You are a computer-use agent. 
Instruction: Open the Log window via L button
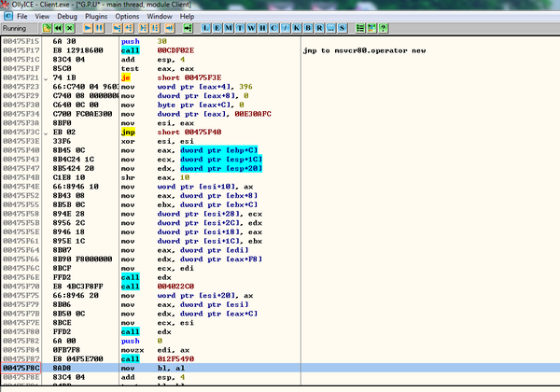point(208,29)
